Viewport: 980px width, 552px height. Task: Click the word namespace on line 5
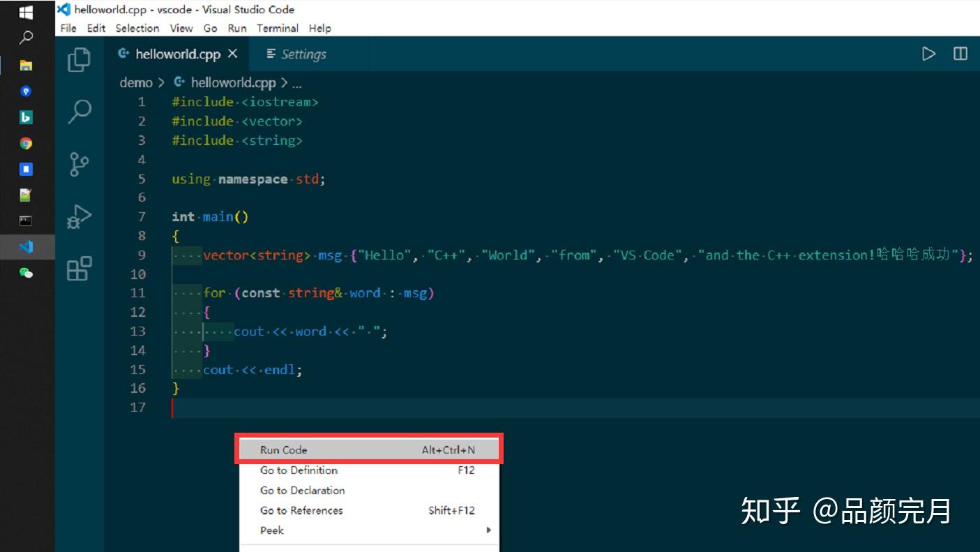pyautogui.click(x=252, y=179)
